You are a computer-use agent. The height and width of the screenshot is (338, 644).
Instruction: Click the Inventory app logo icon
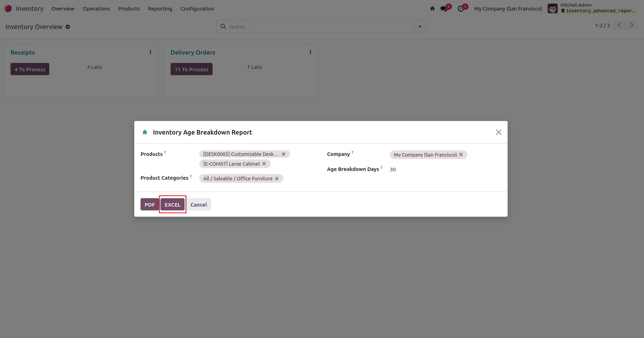point(8,8)
